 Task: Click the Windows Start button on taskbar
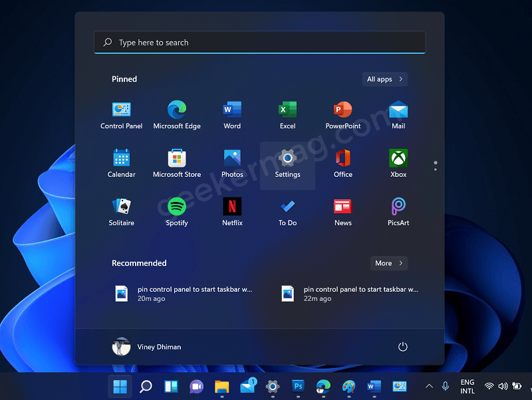click(120, 387)
